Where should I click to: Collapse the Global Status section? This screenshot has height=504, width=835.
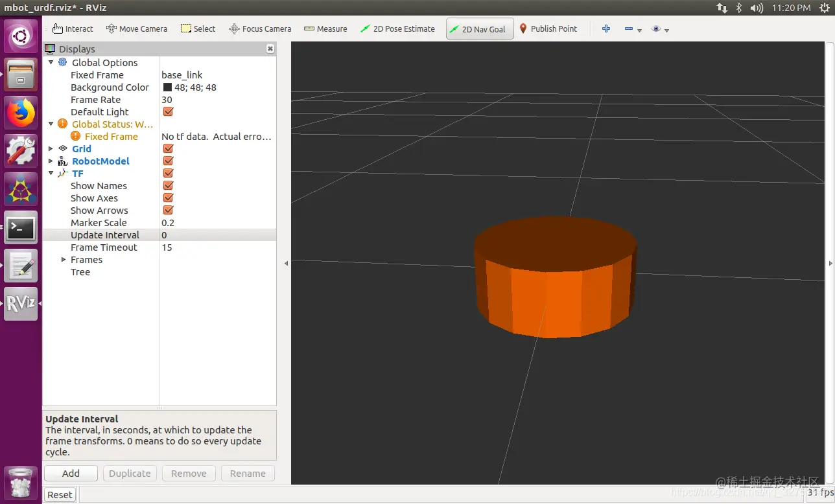coord(51,124)
